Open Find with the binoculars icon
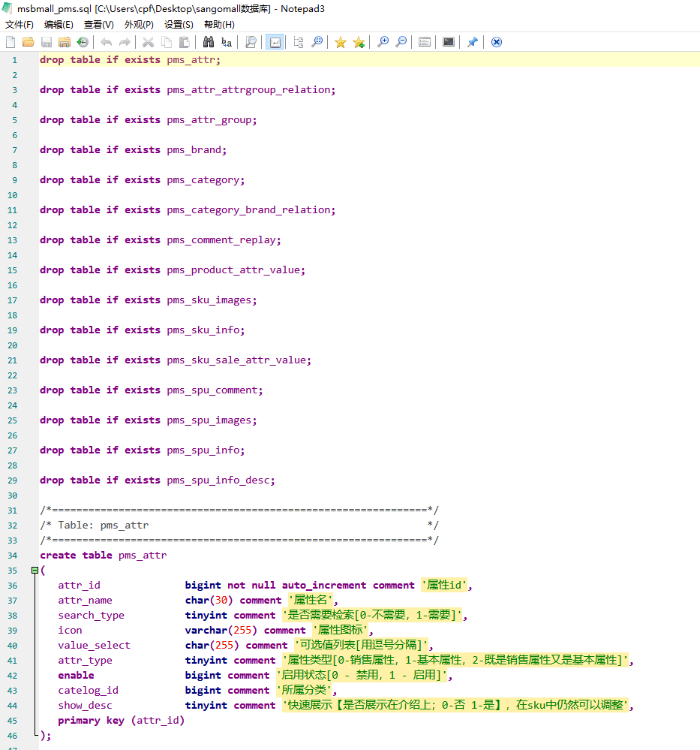This screenshot has width=700, height=750. 209,42
